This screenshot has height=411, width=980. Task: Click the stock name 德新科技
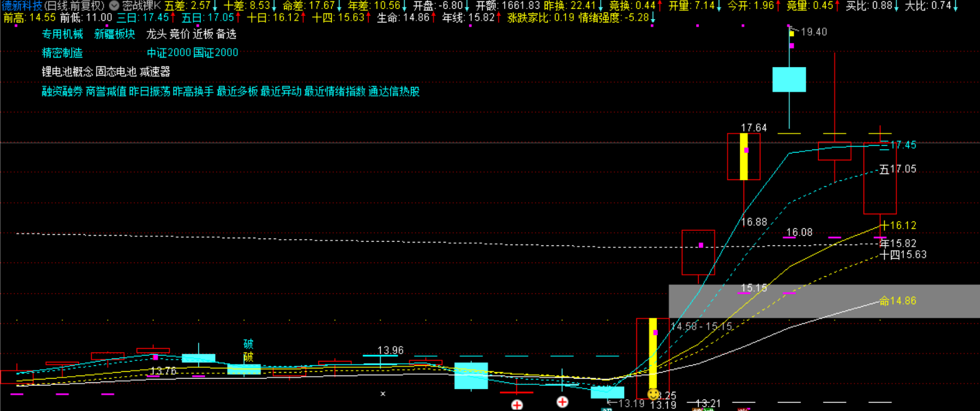[x=21, y=5]
